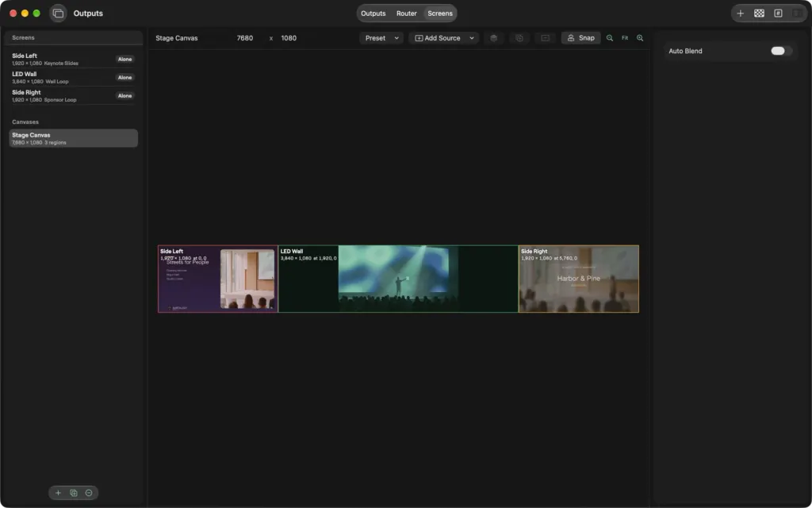Expand the Add Source chevron menu
812x508 pixels.
pos(472,38)
